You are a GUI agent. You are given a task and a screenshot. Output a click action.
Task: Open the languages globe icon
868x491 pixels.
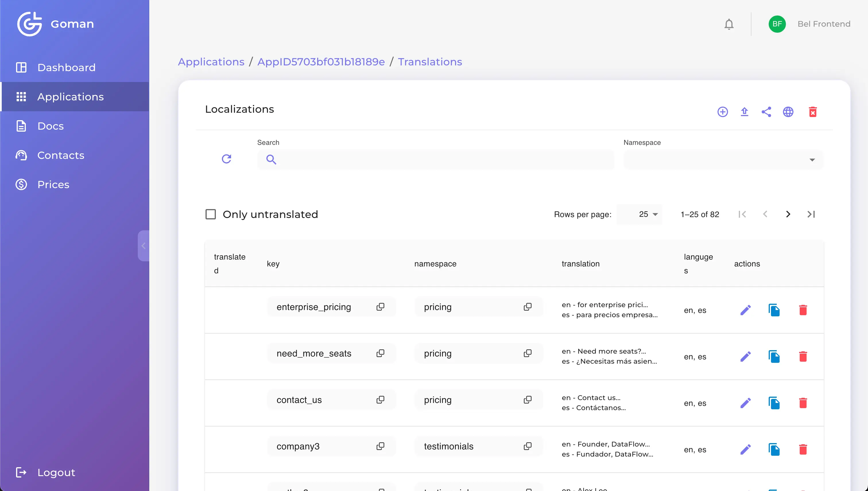788,112
